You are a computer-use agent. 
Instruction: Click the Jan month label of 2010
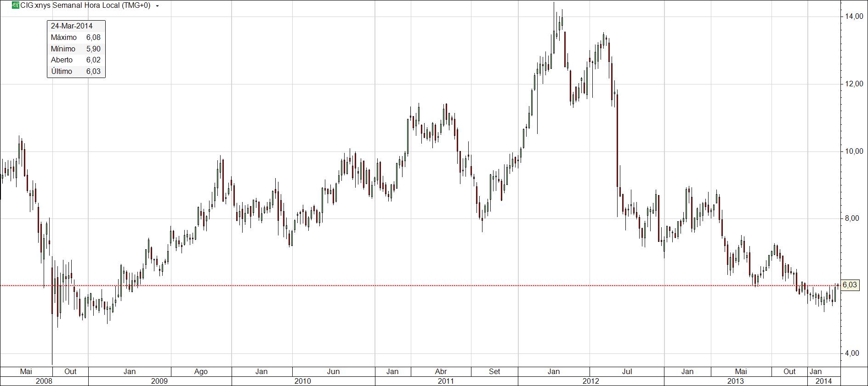tap(261, 371)
